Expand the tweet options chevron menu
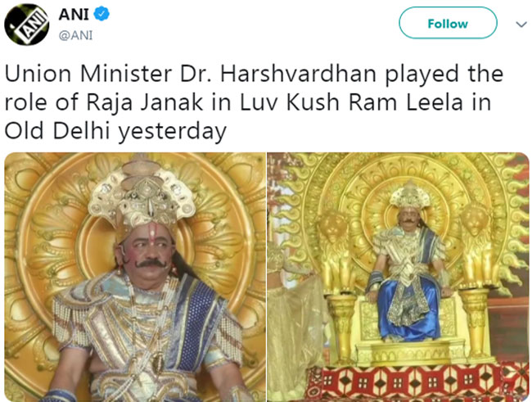 tap(521, 25)
